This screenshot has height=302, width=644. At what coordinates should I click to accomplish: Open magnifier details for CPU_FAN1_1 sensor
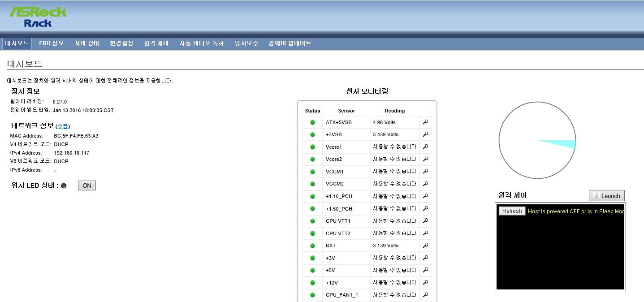point(425,294)
